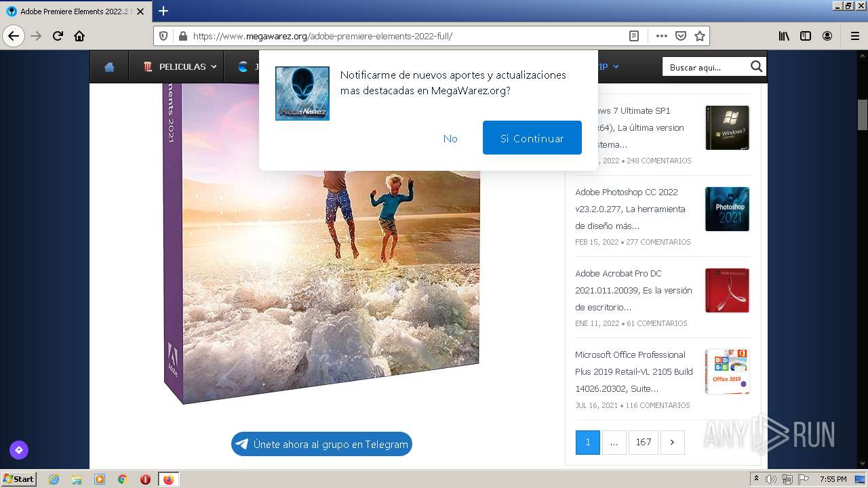
Task: Click the URL address field
Action: [407, 36]
